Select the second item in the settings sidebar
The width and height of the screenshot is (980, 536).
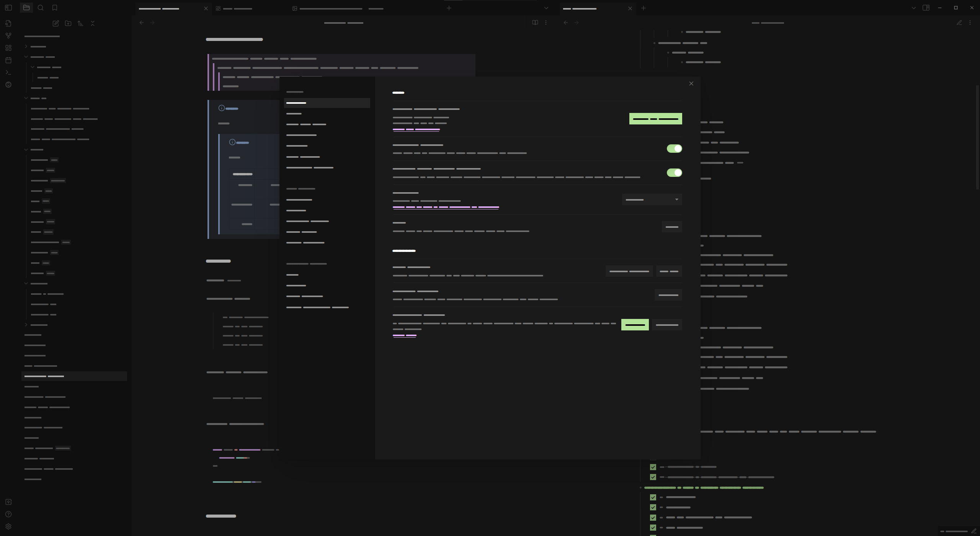coord(294,114)
